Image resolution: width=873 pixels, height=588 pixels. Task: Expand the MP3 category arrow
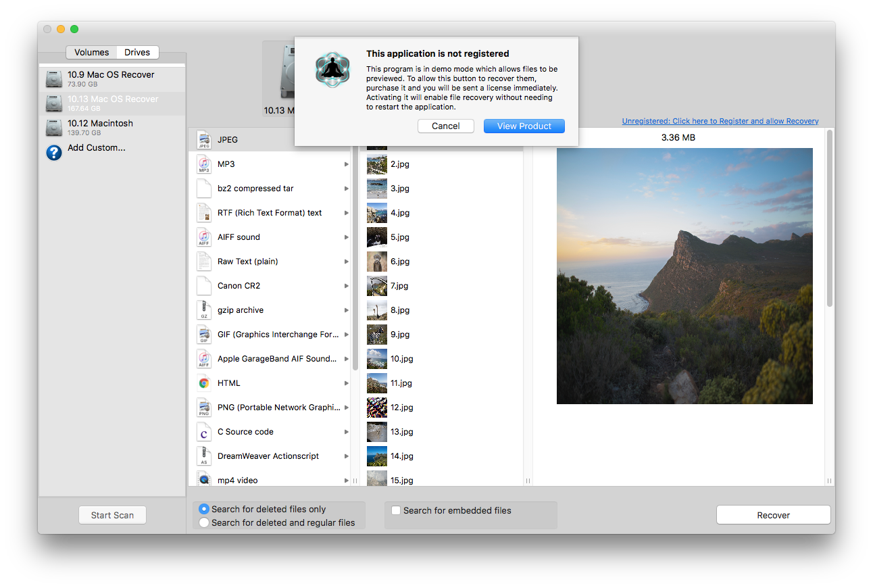click(x=347, y=164)
